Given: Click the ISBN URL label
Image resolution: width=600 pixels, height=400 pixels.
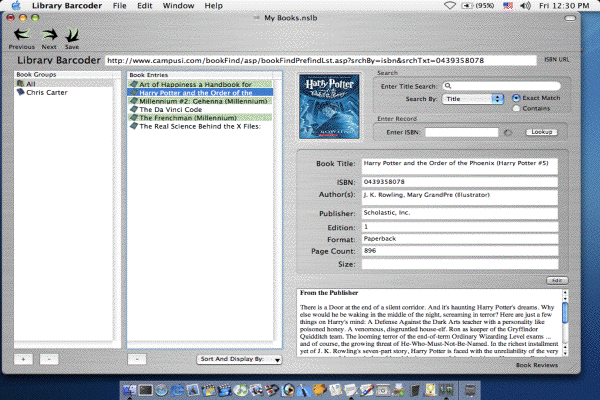Looking at the screenshot, I should click(557, 60).
